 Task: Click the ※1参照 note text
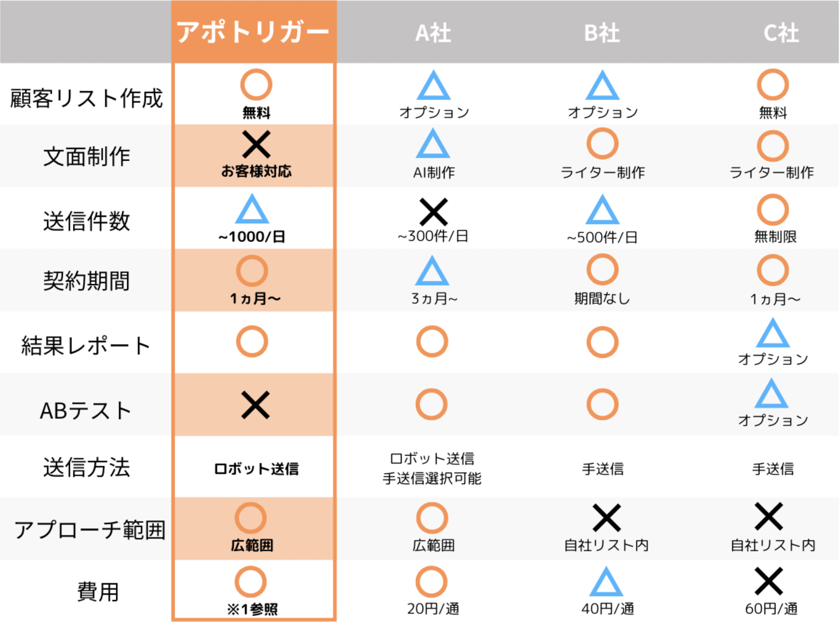252,609
